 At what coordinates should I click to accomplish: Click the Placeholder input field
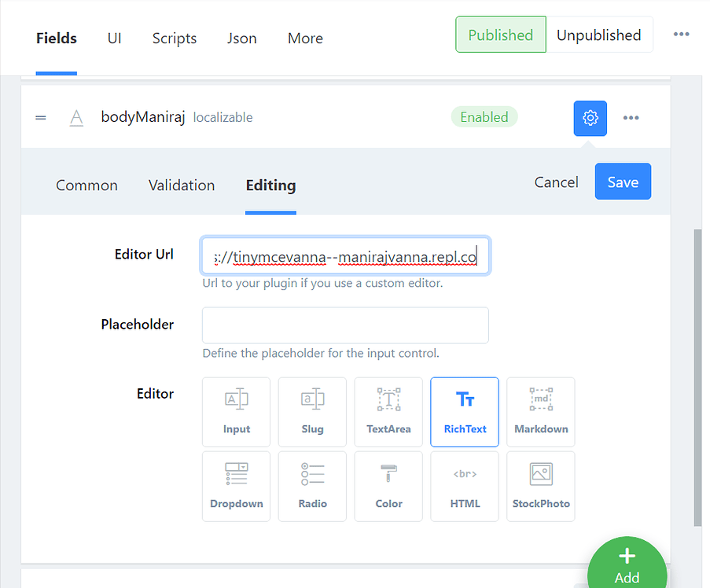click(x=345, y=325)
